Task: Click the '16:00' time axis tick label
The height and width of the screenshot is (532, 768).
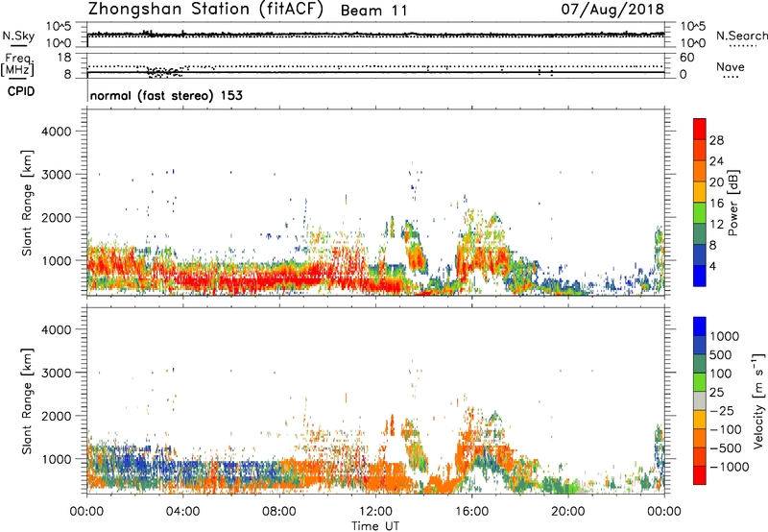Action: pyautogui.click(x=471, y=512)
